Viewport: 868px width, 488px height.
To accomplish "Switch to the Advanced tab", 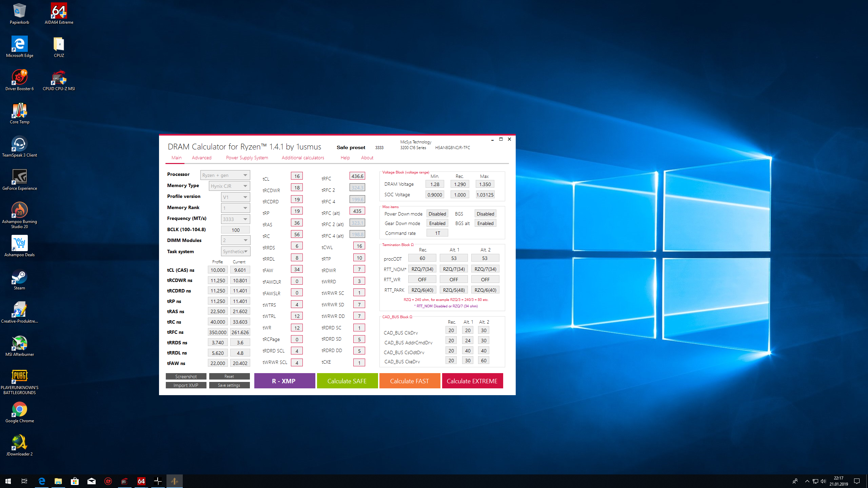I will point(201,158).
